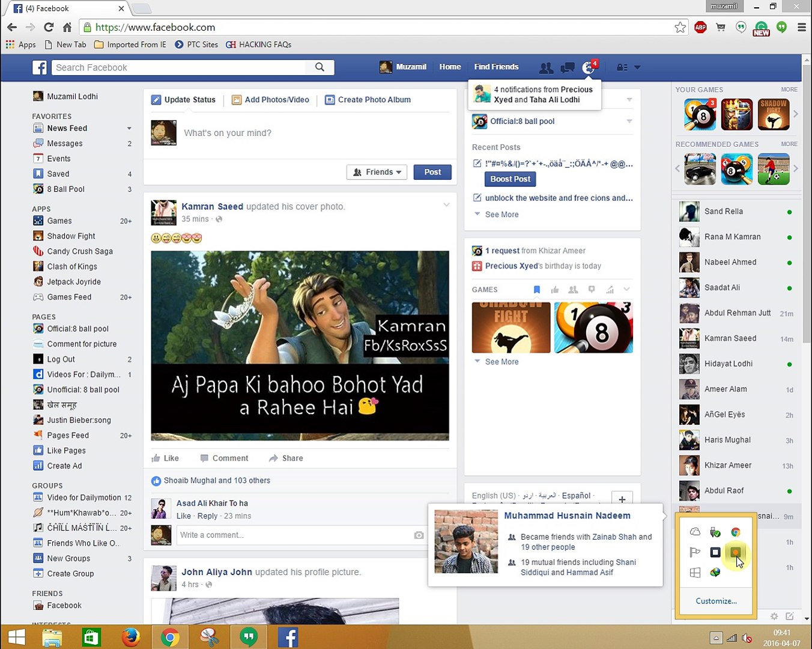Screen dimensions: 812x649
Task: Bookmark this page with the star icon
Action: (x=680, y=27)
